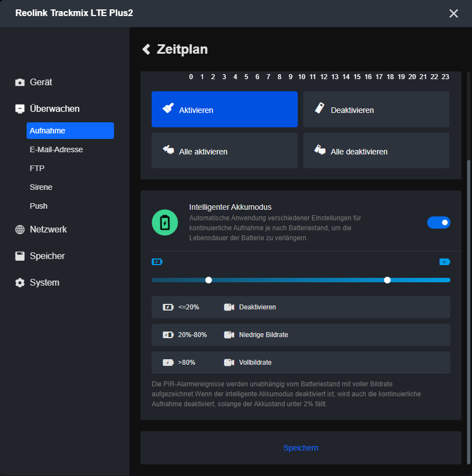Click the Niedrige Bildrate text
Viewport: 472px width, 476px height.
click(x=263, y=335)
